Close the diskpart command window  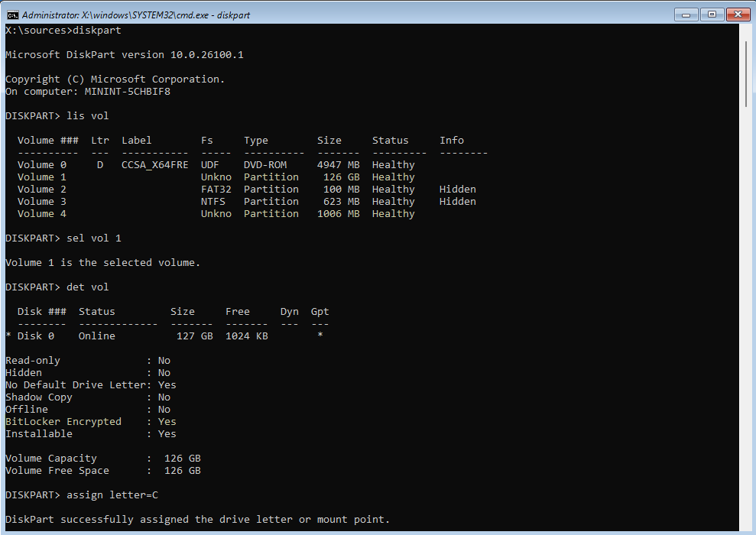click(738, 15)
